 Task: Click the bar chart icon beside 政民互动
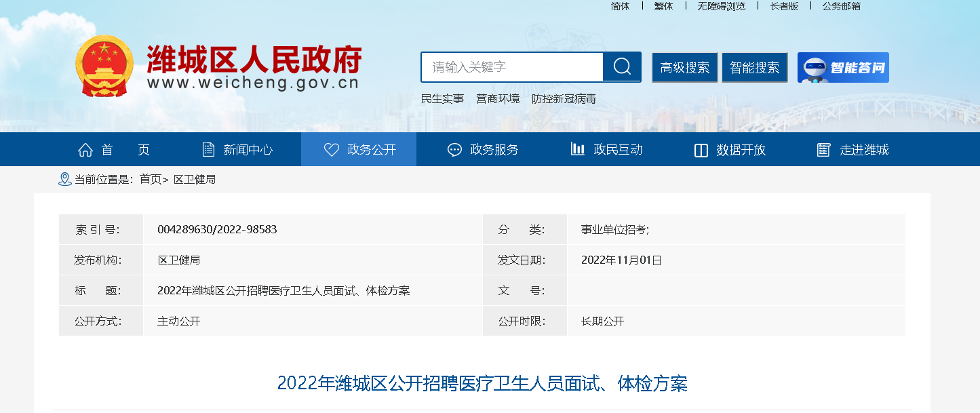pyautogui.click(x=578, y=149)
